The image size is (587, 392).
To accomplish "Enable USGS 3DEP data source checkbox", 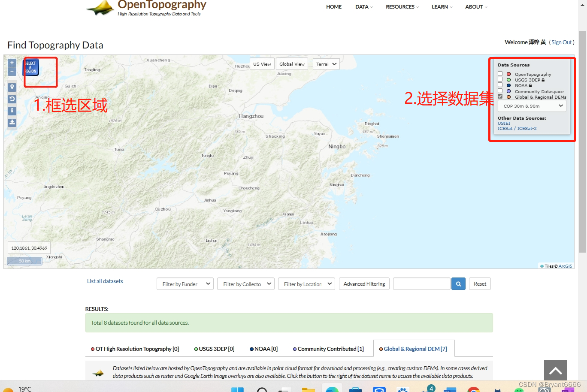I will 500,79.
